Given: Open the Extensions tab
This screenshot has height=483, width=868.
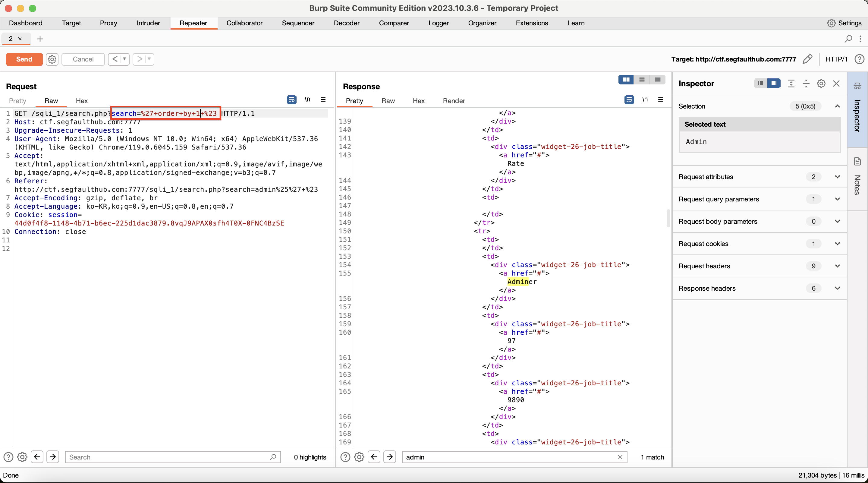Looking at the screenshot, I should point(532,23).
